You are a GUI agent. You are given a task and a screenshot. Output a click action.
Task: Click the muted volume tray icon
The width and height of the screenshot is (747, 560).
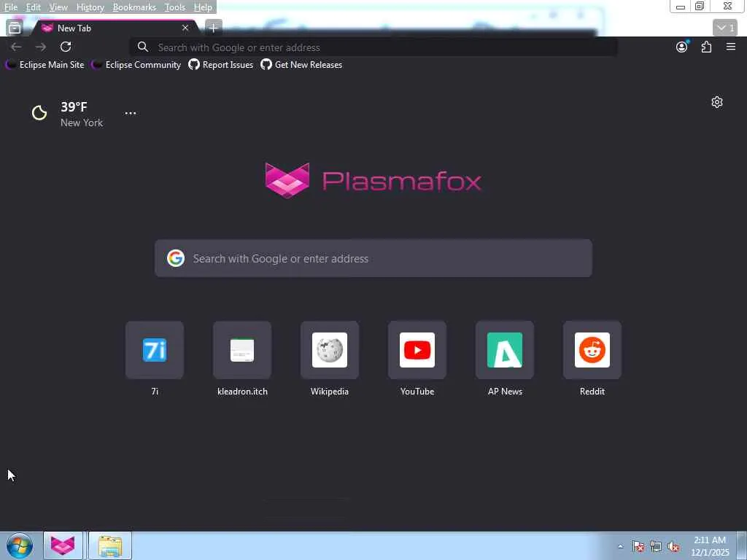click(x=673, y=547)
